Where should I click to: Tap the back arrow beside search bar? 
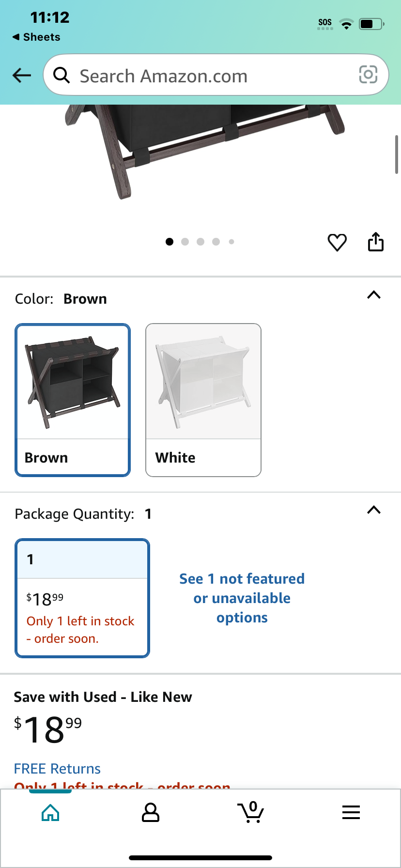tap(22, 75)
